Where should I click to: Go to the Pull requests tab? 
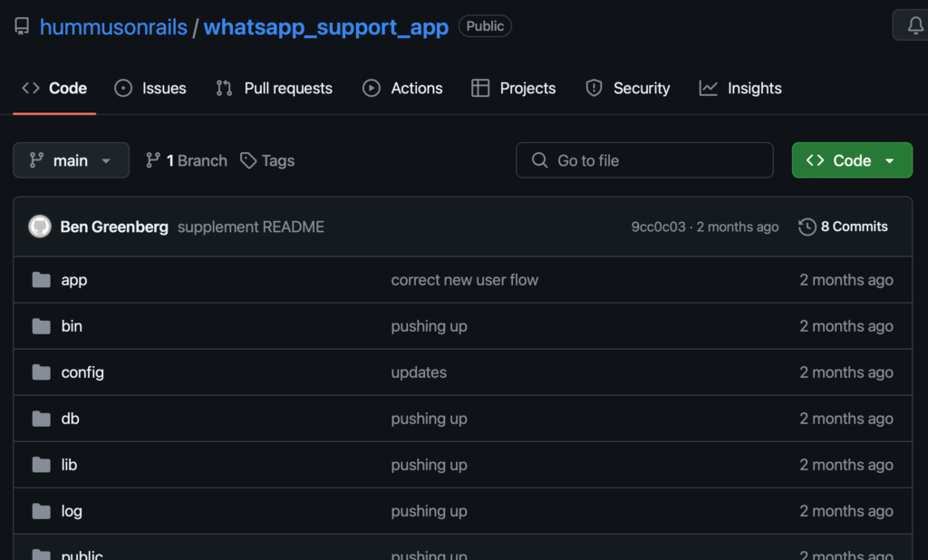click(x=274, y=88)
